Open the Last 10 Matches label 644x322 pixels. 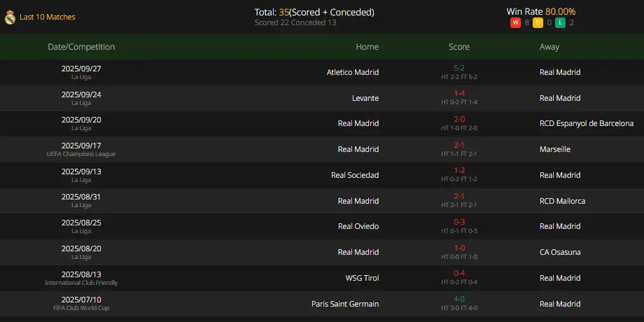48,17
